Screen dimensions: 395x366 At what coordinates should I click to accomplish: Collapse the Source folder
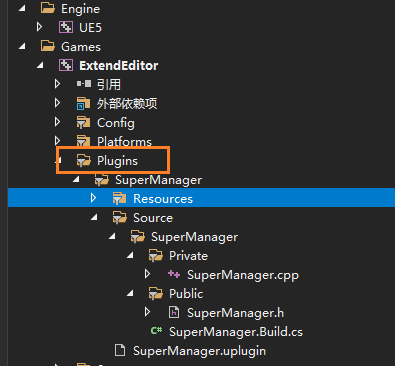click(94, 218)
